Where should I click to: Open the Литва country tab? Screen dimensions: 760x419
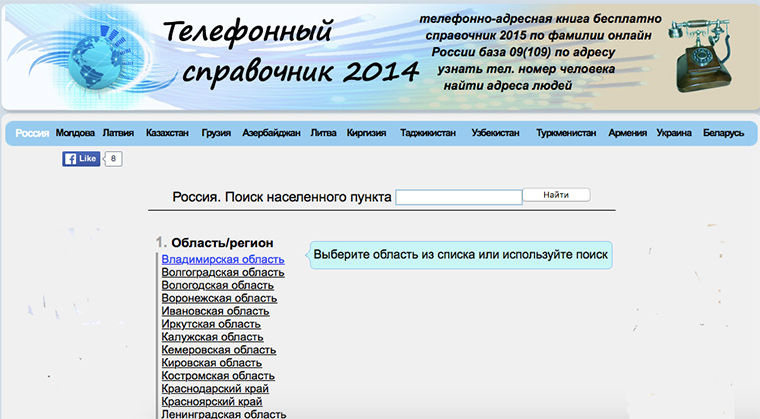pyautogui.click(x=323, y=133)
